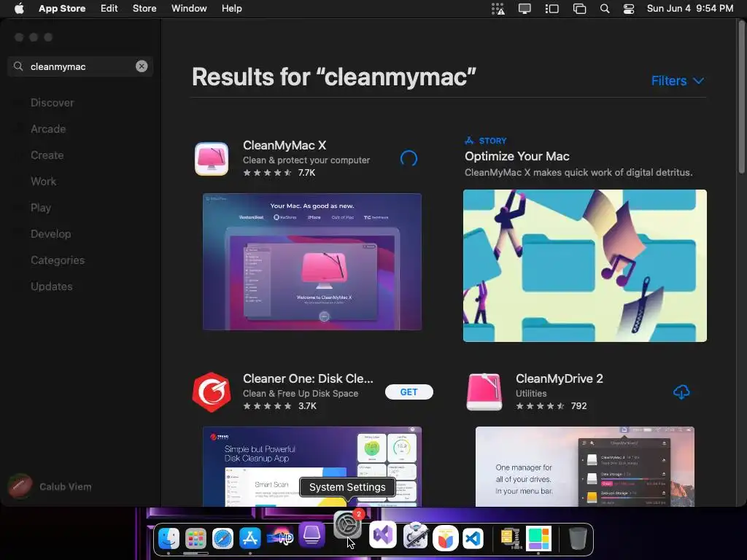Open the folders story illustration
747x560 pixels.
click(x=584, y=265)
